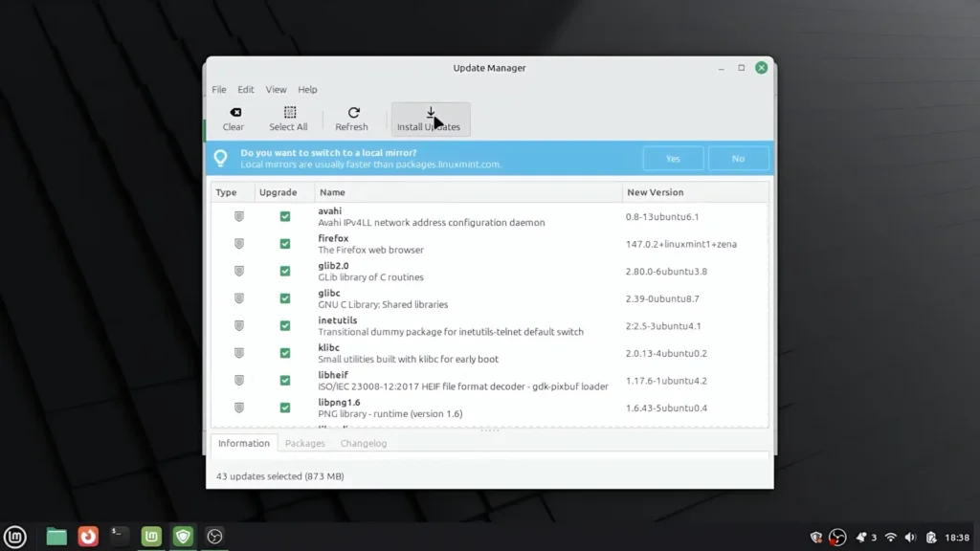Click the pane divider grip below list

[x=489, y=430]
